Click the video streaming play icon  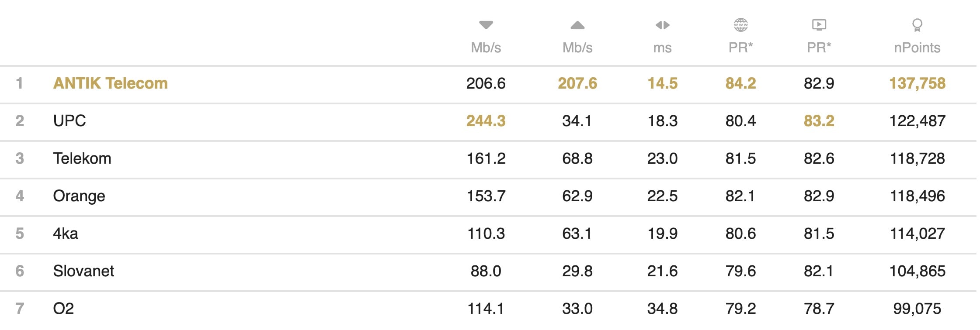coord(819,25)
